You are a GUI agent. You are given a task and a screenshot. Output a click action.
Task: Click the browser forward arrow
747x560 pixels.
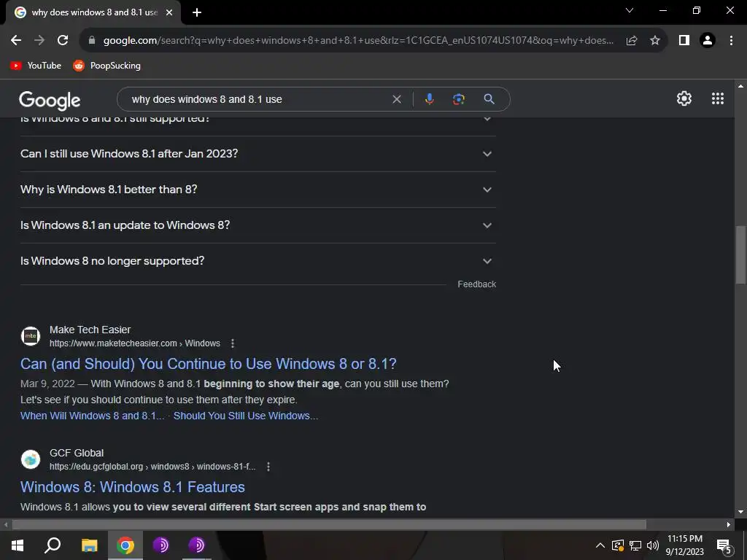pyautogui.click(x=39, y=41)
